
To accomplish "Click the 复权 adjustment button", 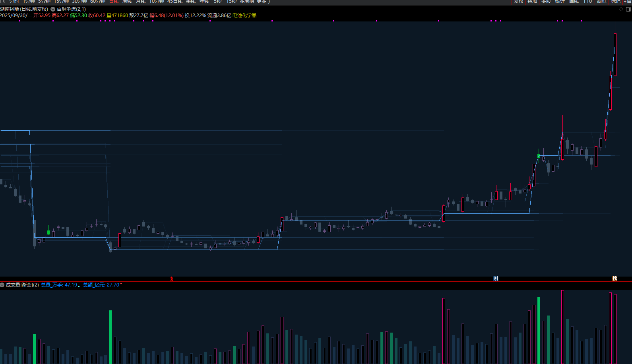I will (518, 2).
